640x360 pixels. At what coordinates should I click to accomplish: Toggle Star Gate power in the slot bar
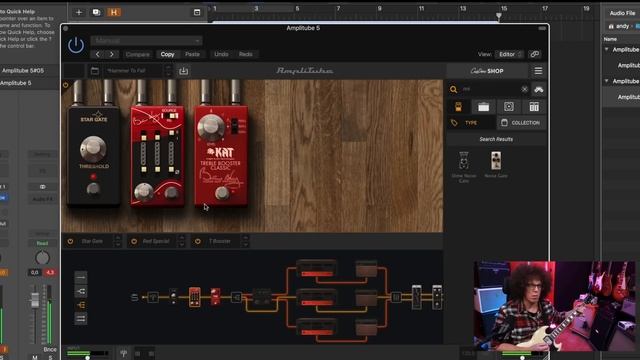(71, 241)
